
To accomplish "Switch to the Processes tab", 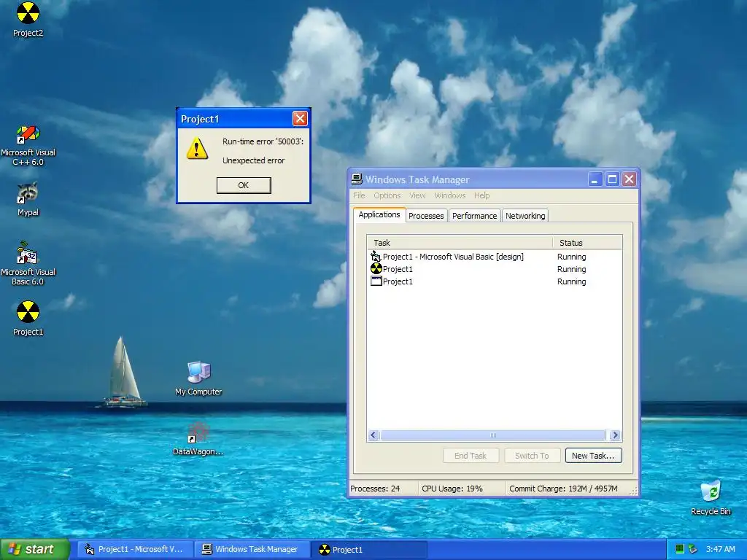I will [426, 216].
